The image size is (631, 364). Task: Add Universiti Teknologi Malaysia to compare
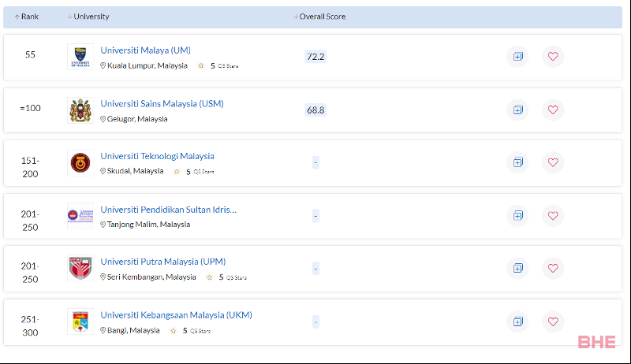pos(517,162)
